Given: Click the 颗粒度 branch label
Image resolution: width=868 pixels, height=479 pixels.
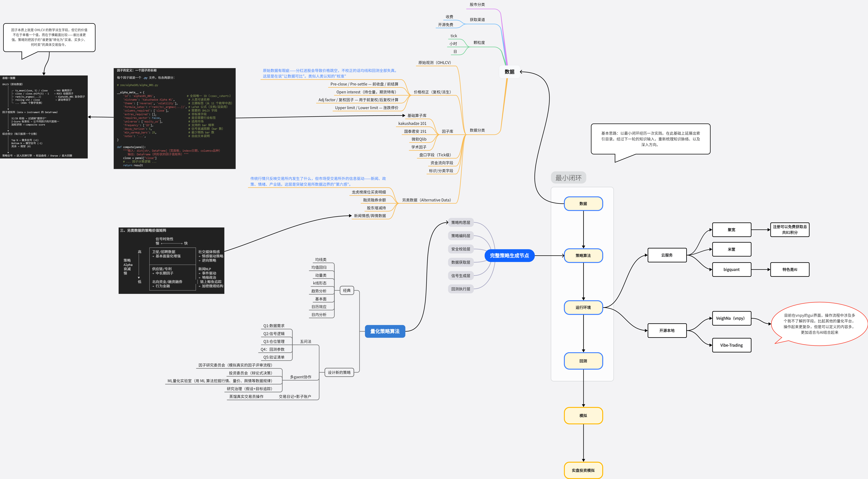Looking at the screenshot, I should click(479, 43).
